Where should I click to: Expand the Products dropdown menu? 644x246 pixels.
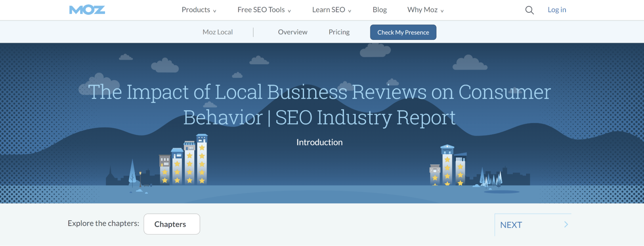point(199,10)
